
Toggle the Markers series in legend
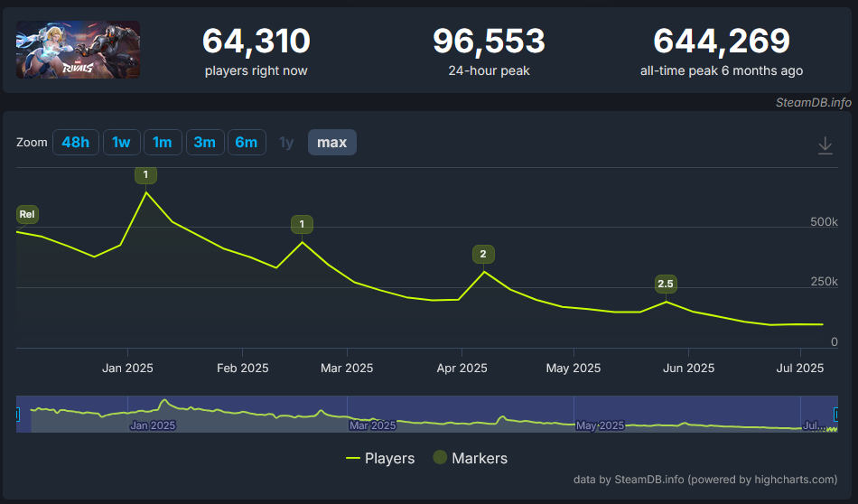471,458
